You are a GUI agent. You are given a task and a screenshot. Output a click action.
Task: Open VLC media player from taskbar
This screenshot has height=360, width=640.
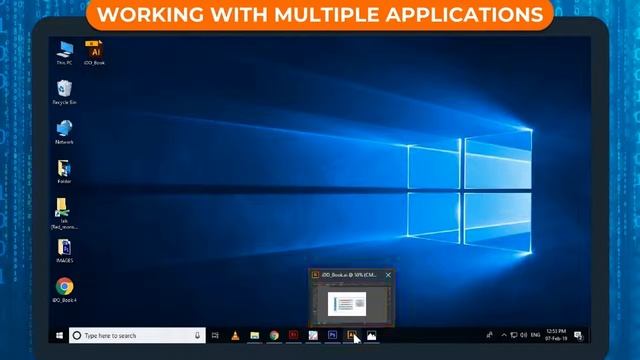[x=235, y=336]
